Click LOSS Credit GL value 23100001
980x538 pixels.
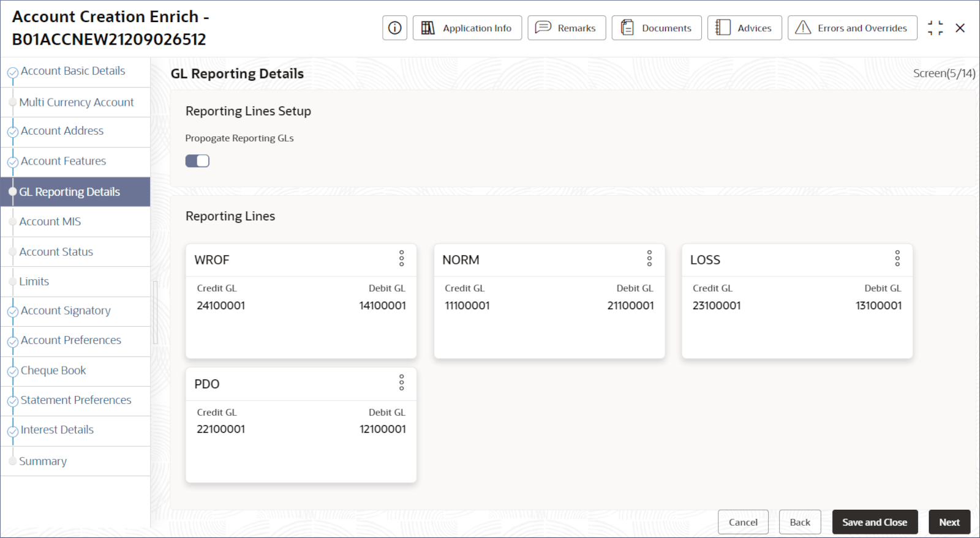click(x=717, y=305)
